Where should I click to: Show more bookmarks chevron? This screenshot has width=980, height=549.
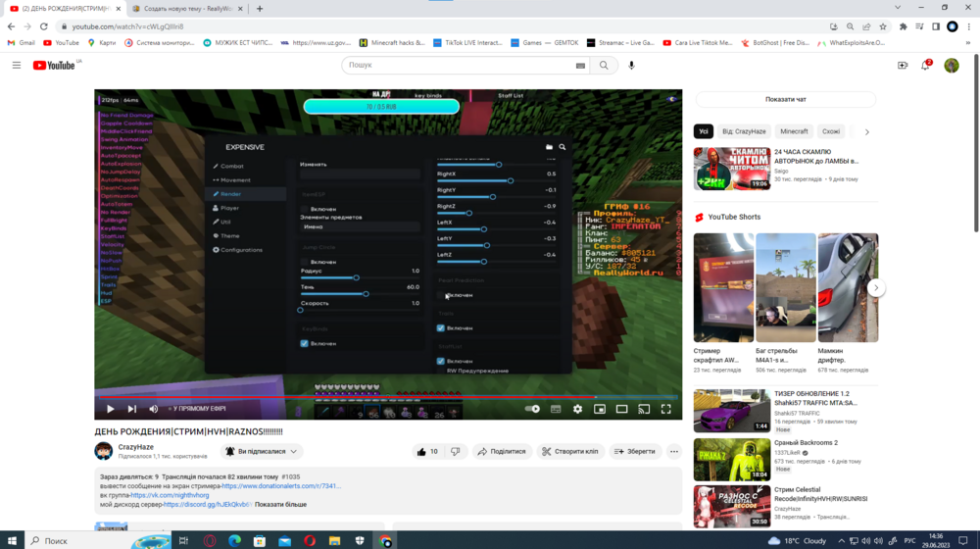click(968, 43)
